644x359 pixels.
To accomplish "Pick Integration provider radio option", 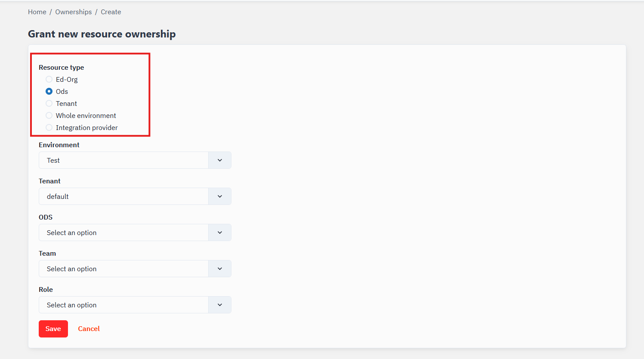I will tap(49, 127).
